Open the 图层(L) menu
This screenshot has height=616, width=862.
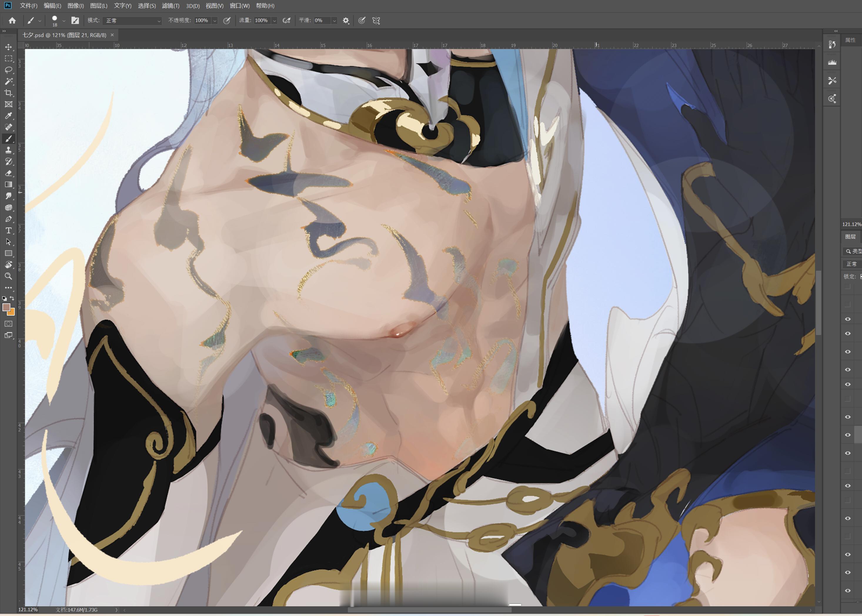click(x=99, y=6)
